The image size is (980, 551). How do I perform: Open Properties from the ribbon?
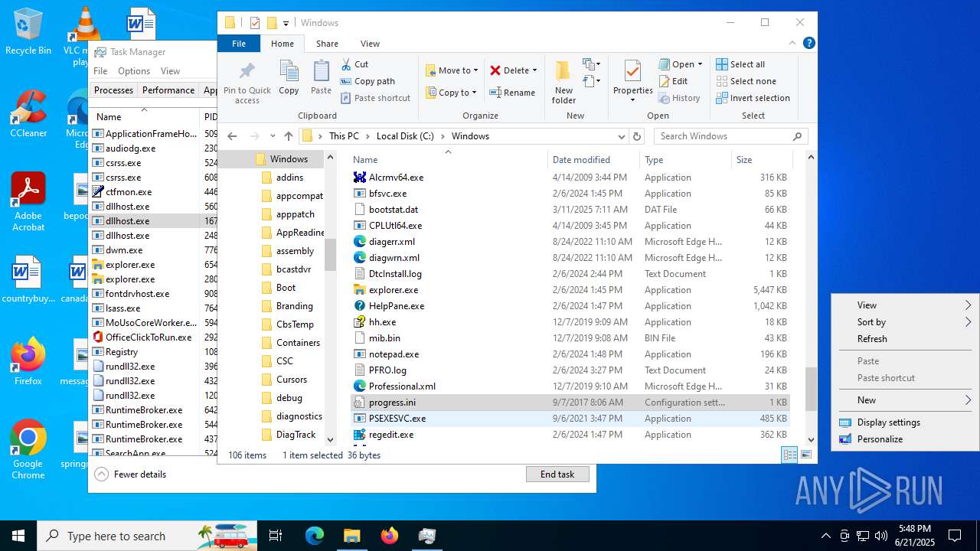coord(632,83)
